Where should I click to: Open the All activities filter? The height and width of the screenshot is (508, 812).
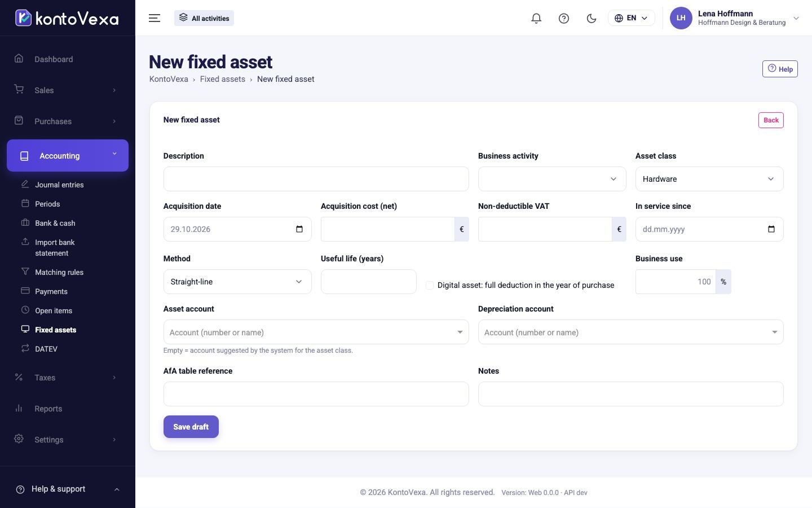coord(204,18)
